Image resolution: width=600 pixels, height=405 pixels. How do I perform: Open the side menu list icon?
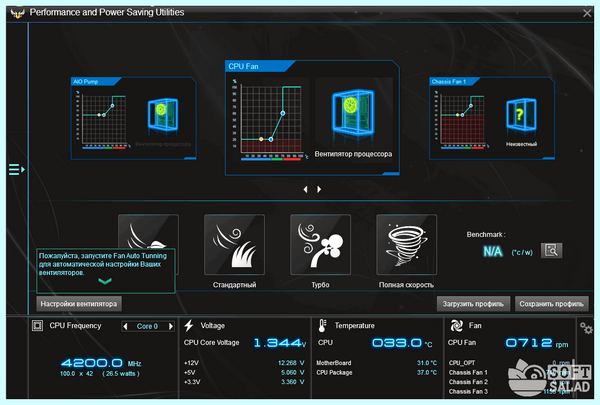pos(16,169)
